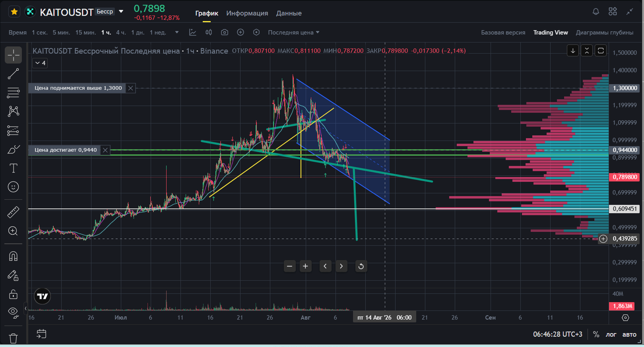The height and width of the screenshot is (347, 644).
Task: Click the plus icon at price 0,439285
Action: pyautogui.click(x=603, y=239)
